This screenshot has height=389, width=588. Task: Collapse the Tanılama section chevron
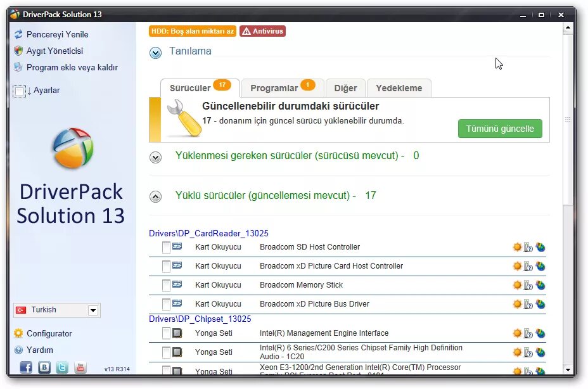coord(155,53)
